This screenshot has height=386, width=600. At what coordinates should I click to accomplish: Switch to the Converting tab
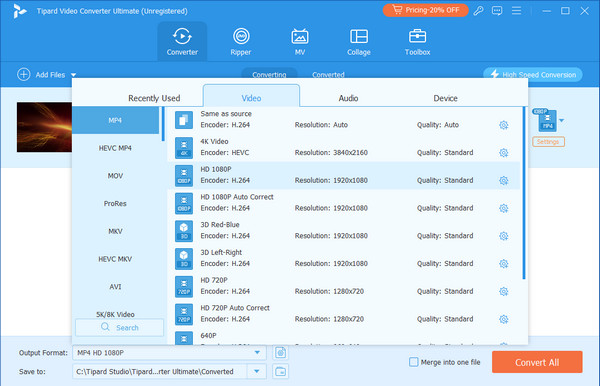pyautogui.click(x=269, y=74)
